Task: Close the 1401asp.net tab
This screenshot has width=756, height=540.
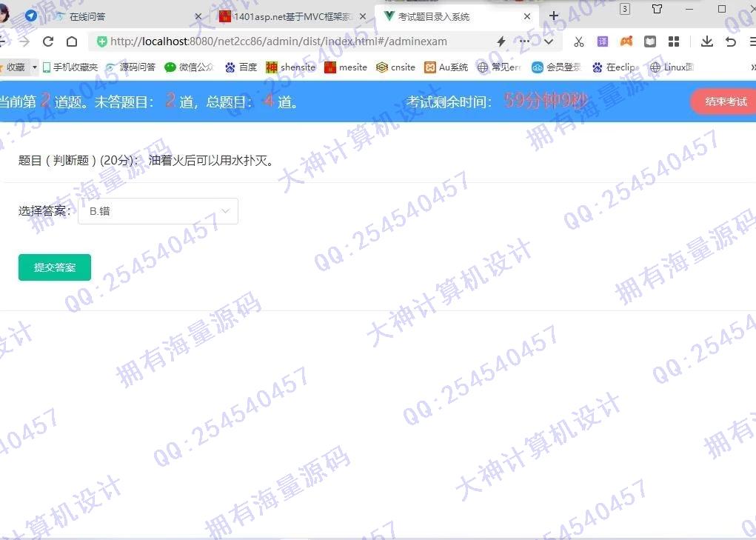Action: coord(363,17)
